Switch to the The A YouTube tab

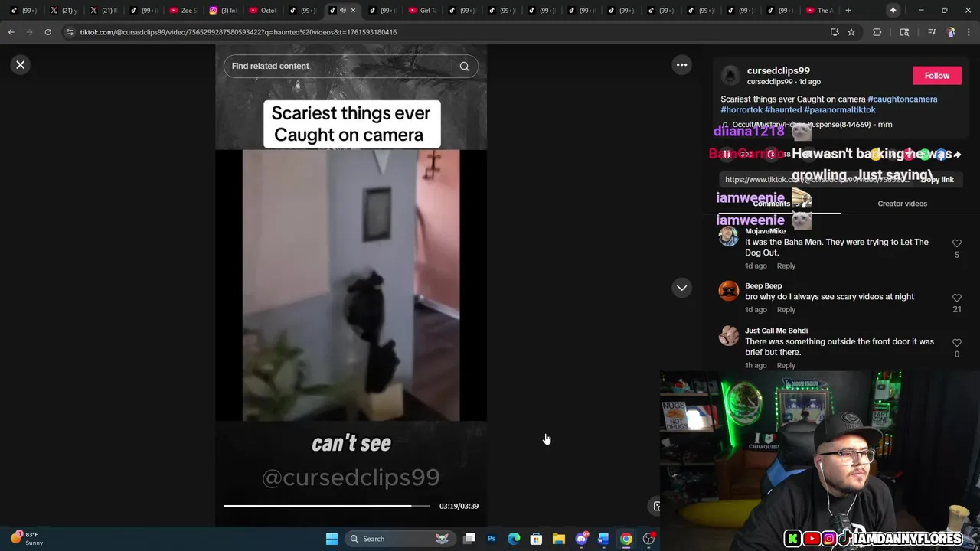click(x=819, y=10)
